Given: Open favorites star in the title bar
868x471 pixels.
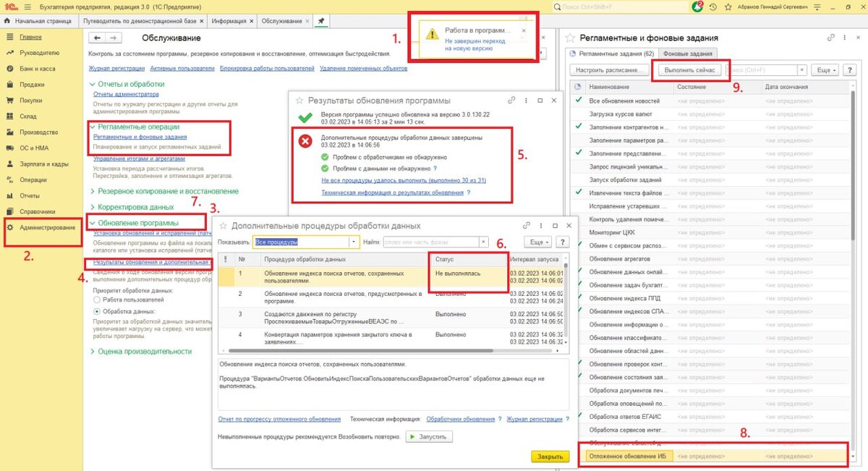Looking at the screenshot, I should [x=730, y=7].
